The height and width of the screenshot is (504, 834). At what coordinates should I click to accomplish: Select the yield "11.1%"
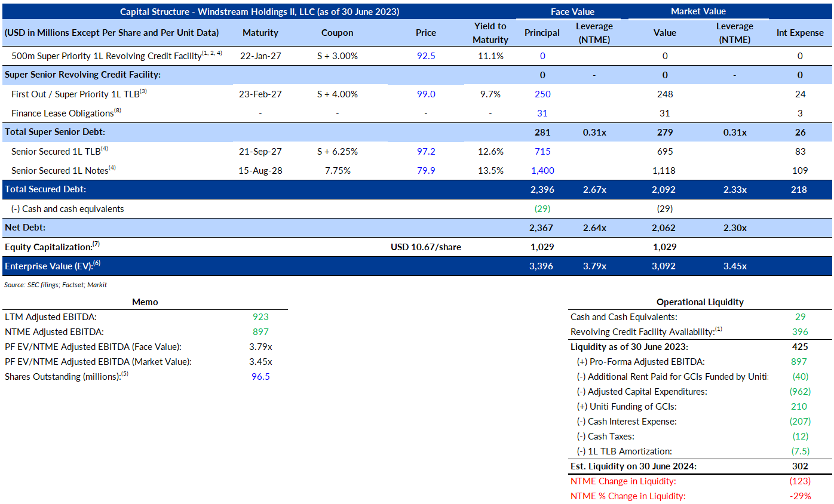[490, 56]
